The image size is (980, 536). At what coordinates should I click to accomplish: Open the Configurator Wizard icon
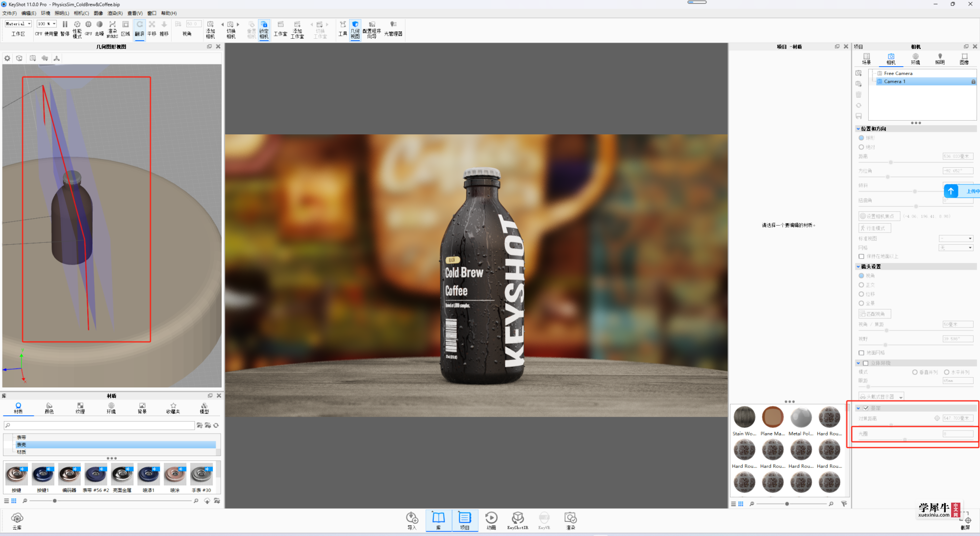372,25
